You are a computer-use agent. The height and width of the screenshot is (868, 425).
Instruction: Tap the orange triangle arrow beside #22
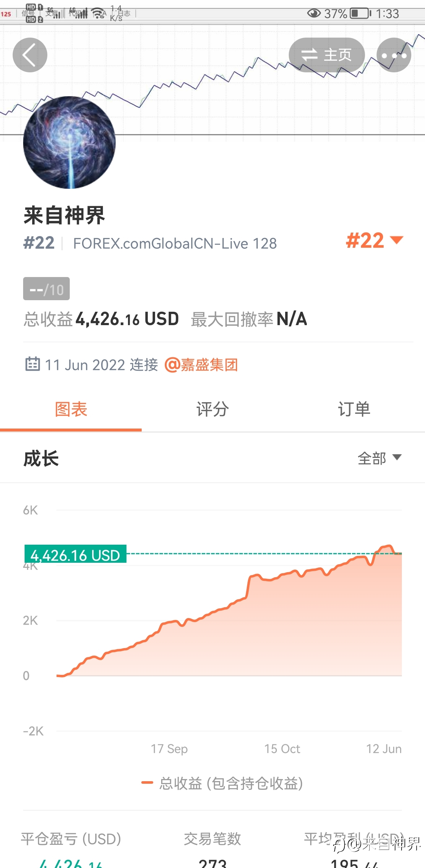[397, 240]
